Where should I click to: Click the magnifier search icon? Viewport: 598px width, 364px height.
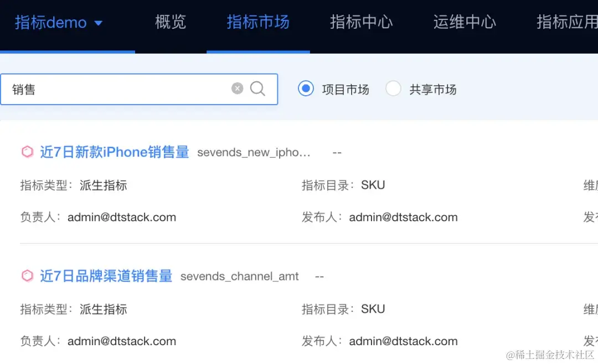[x=258, y=89]
